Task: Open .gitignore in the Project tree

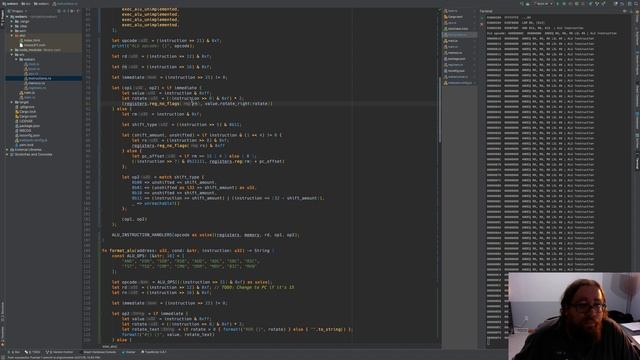Action: tap(27, 107)
